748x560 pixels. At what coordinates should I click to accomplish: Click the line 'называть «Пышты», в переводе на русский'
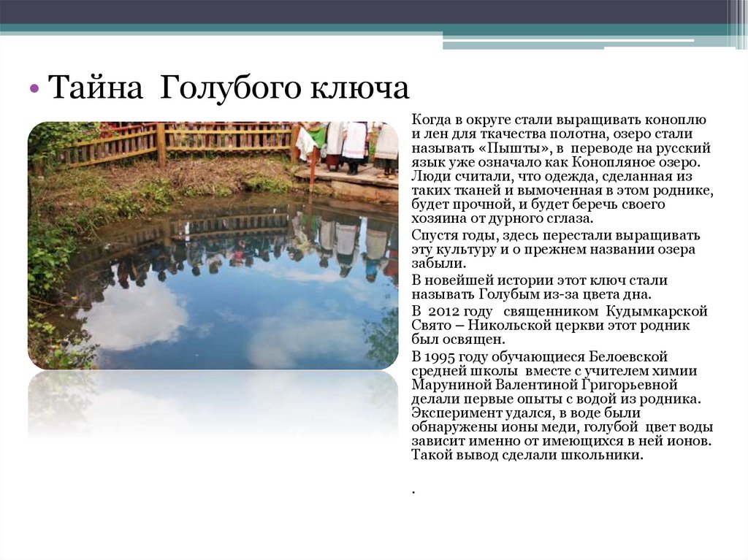pyautogui.click(x=561, y=148)
